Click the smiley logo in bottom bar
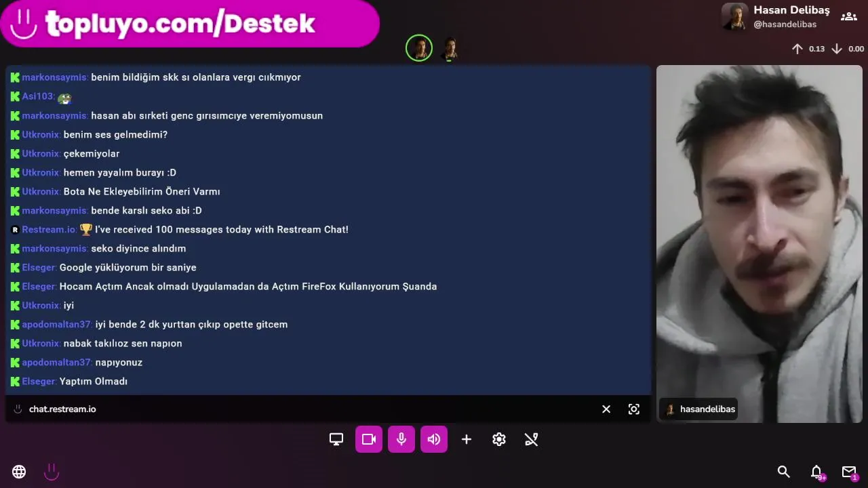Image resolution: width=868 pixels, height=488 pixels. 52,472
